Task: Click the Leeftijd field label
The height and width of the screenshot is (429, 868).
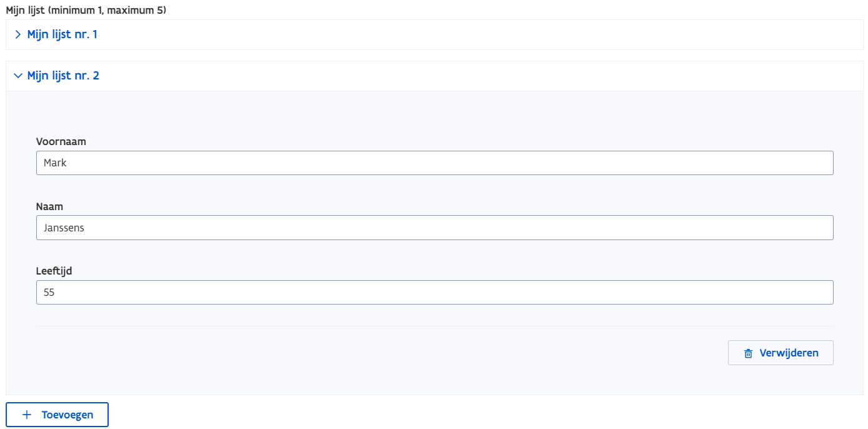Action: tap(54, 271)
